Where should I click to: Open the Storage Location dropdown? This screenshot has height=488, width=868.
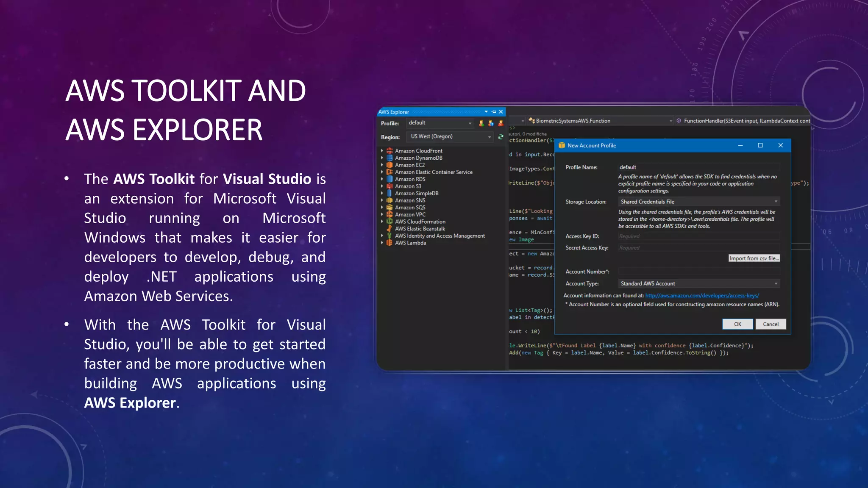(699, 202)
